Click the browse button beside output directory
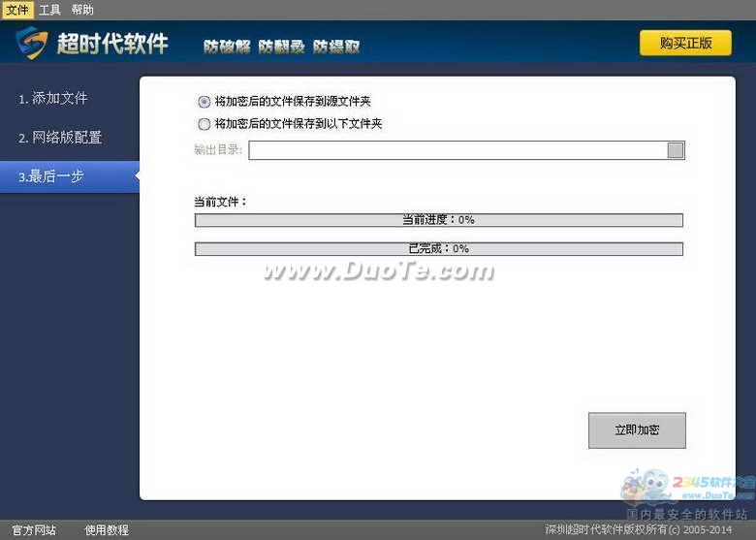This screenshot has height=540, width=756. [676, 150]
